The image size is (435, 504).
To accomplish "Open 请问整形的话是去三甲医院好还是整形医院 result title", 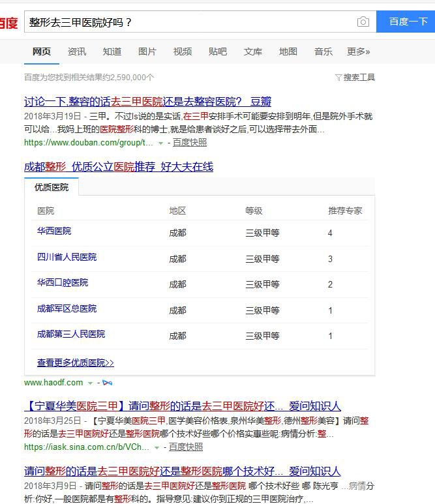I will [183, 471].
